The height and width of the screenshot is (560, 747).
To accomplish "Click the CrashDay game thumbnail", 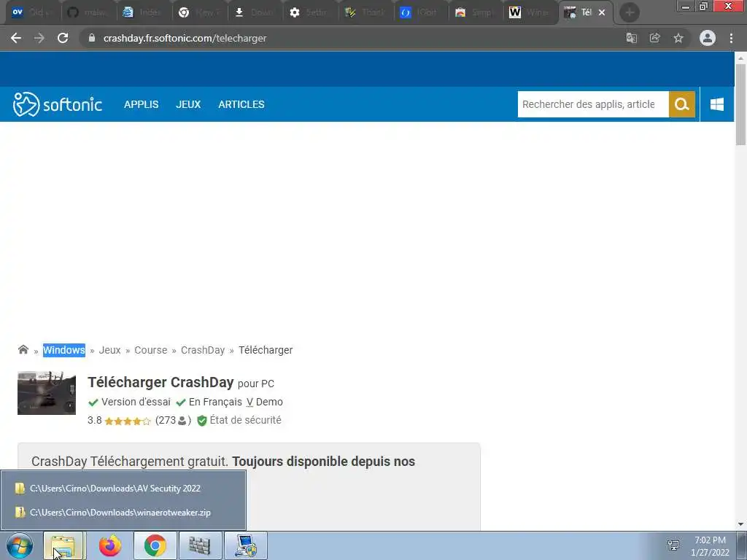I will [47, 393].
